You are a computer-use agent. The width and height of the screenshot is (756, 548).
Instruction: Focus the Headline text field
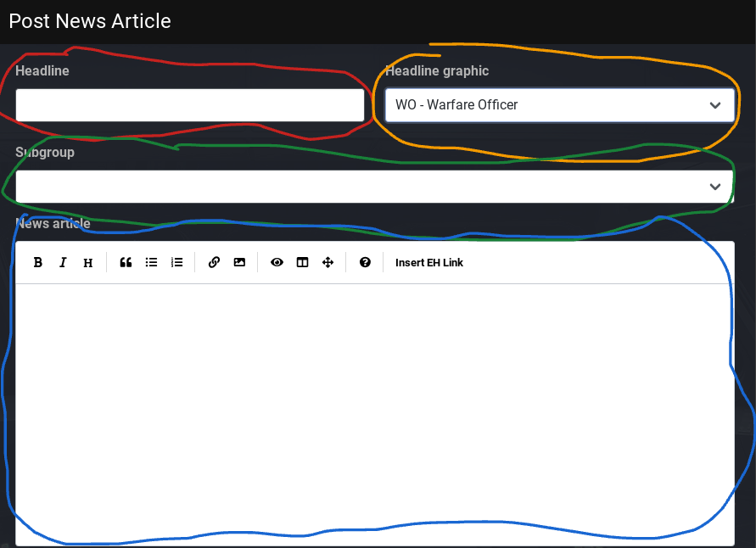190,105
